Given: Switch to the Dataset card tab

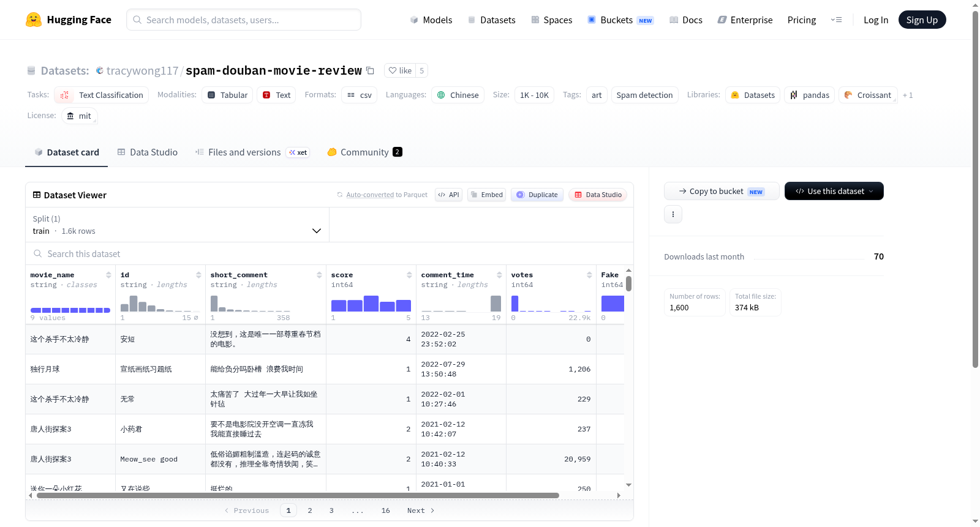Looking at the screenshot, I should 66,152.
